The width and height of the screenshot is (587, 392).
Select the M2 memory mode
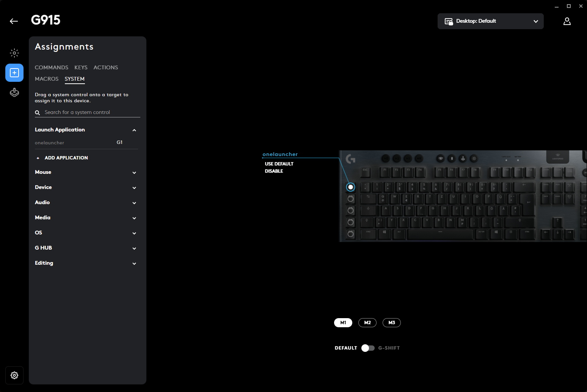tap(367, 323)
